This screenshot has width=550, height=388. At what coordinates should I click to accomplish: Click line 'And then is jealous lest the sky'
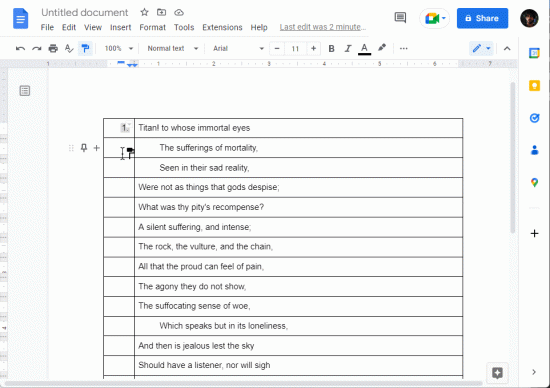point(196,346)
